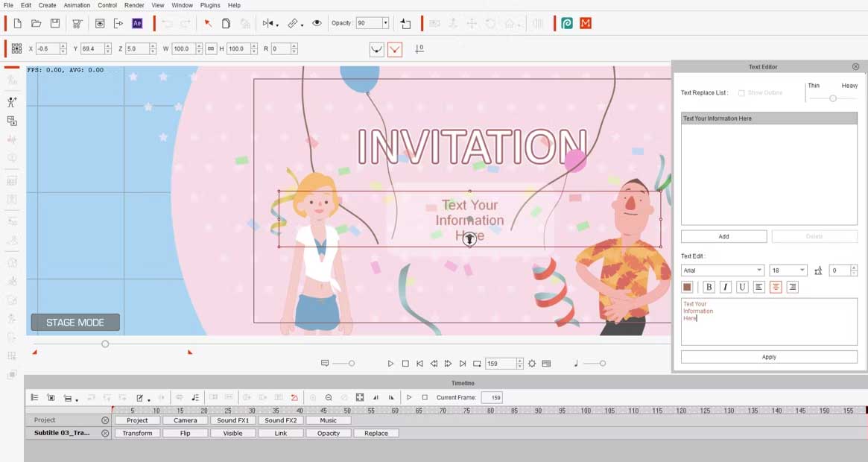The image size is (868, 462).
Task: Toggle Underline text formatting
Action: 742,287
